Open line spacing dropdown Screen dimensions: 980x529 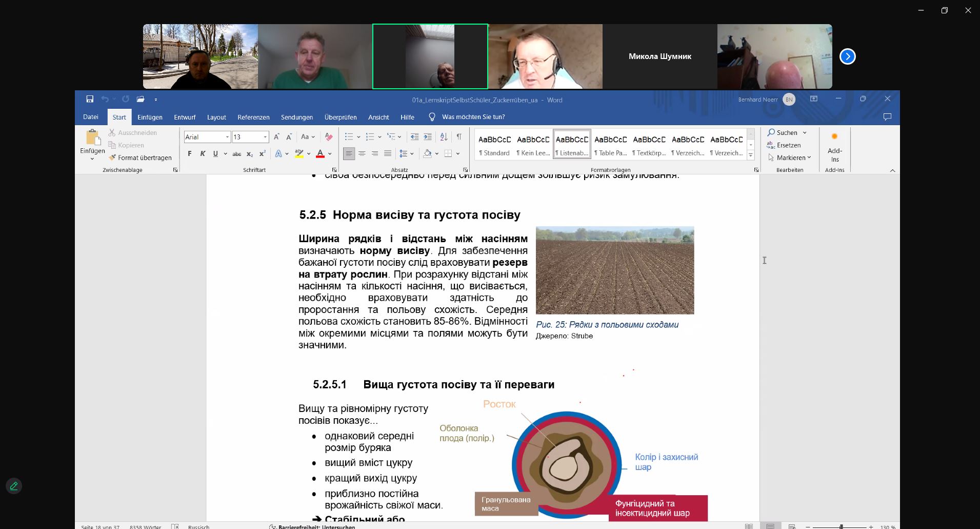407,153
